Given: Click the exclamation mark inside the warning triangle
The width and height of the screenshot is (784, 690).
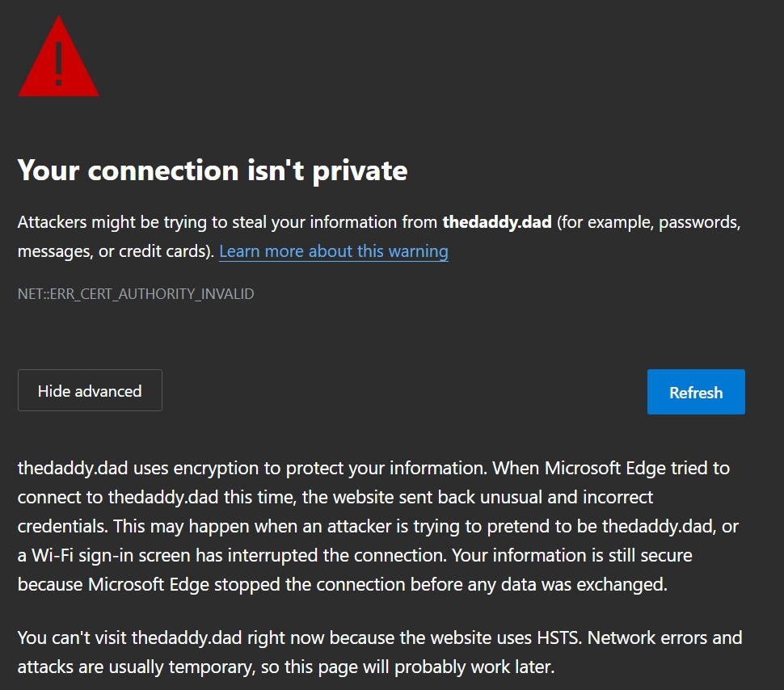Looking at the screenshot, I should click(58, 64).
